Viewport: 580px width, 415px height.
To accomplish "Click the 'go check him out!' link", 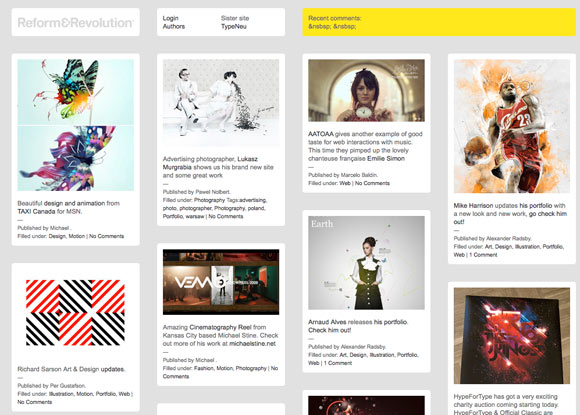I will point(510,218).
